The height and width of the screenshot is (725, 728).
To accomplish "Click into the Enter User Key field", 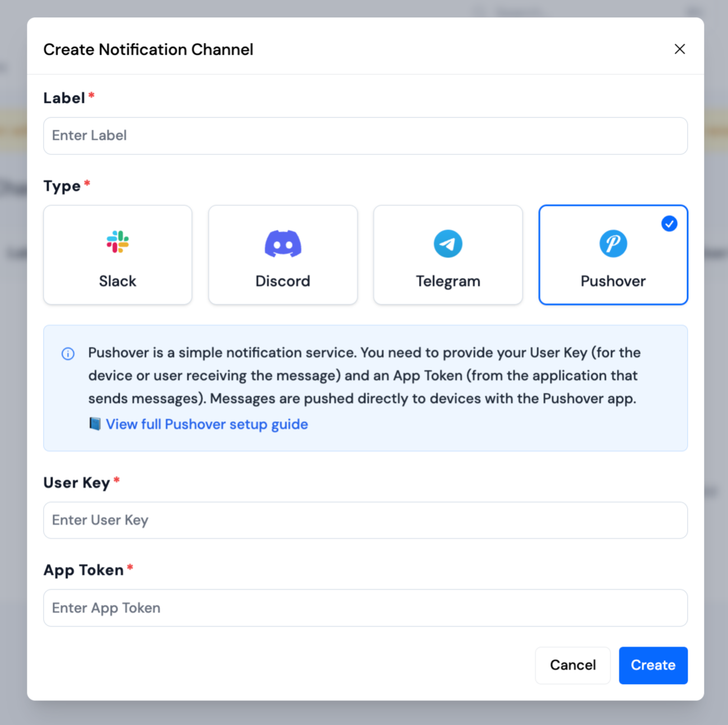I will [x=365, y=520].
